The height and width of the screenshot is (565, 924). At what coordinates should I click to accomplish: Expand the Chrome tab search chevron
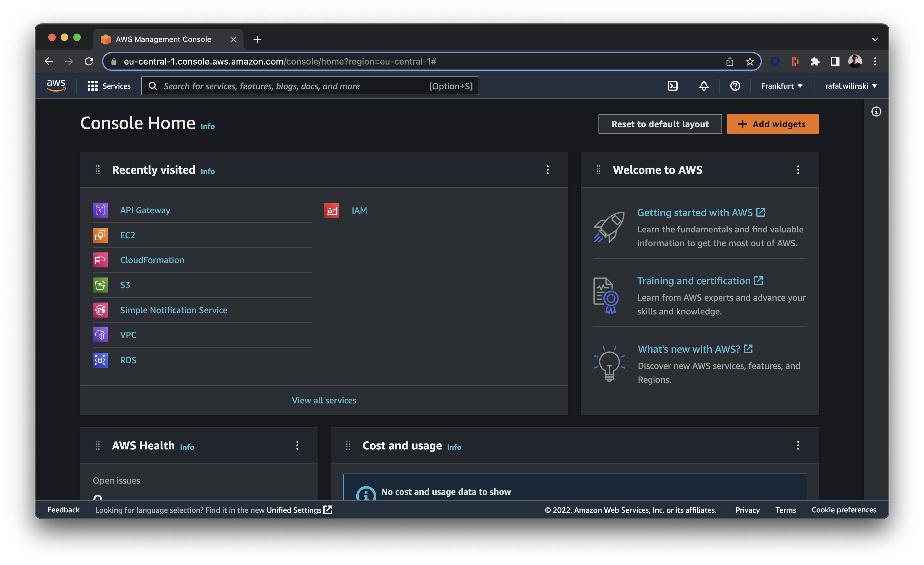tap(875, 39)
